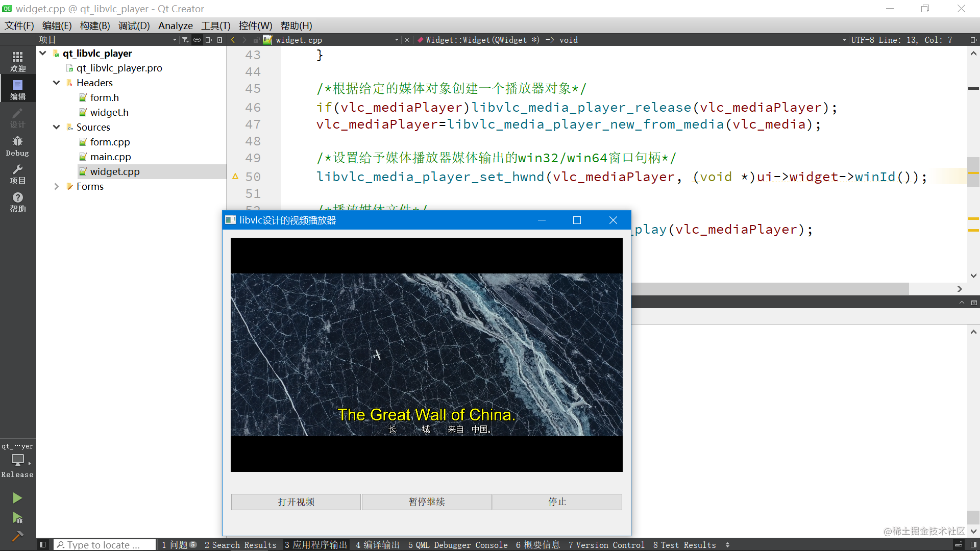Toggle the right sidebar visibility
980x551 pixels.
point(973,545)
